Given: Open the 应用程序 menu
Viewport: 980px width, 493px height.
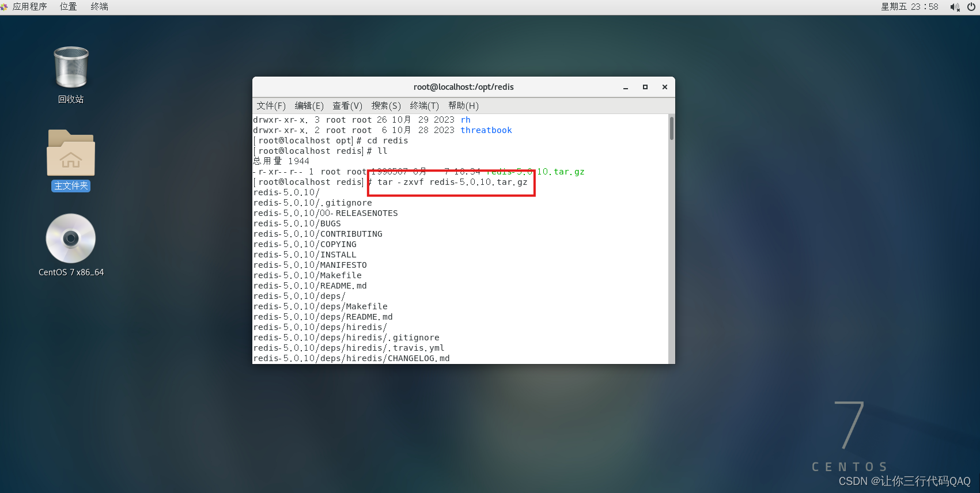Looking at the screenshot, I should pyautogui.click(x=29, y=7).
